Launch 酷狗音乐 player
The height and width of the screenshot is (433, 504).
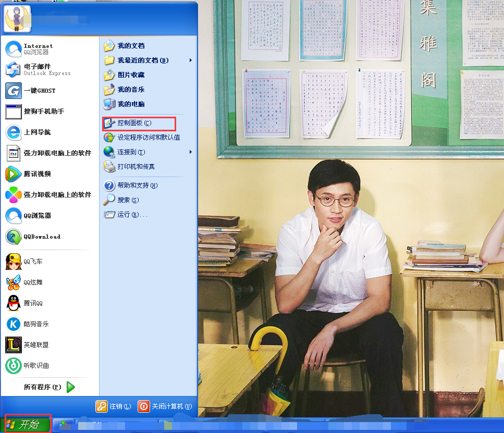point(50,324)
